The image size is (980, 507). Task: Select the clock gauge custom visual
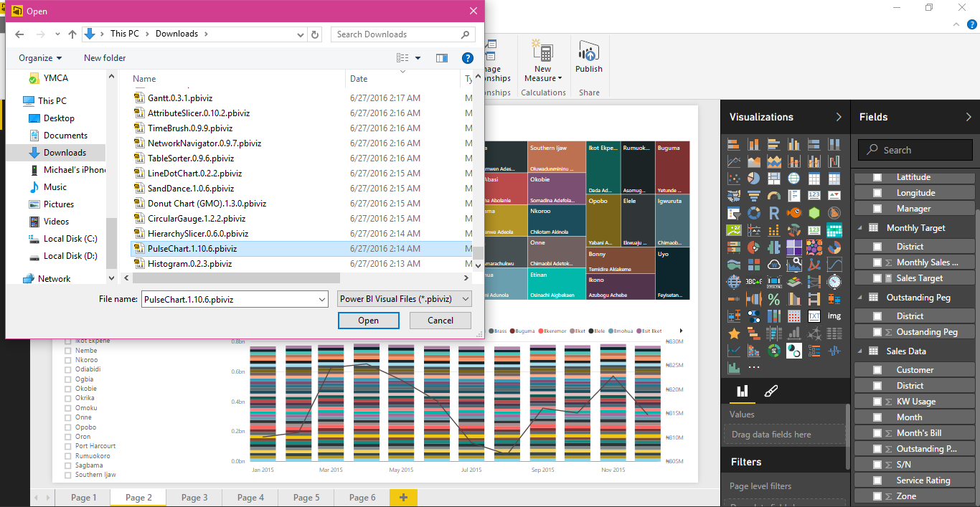tap(834, 282)
